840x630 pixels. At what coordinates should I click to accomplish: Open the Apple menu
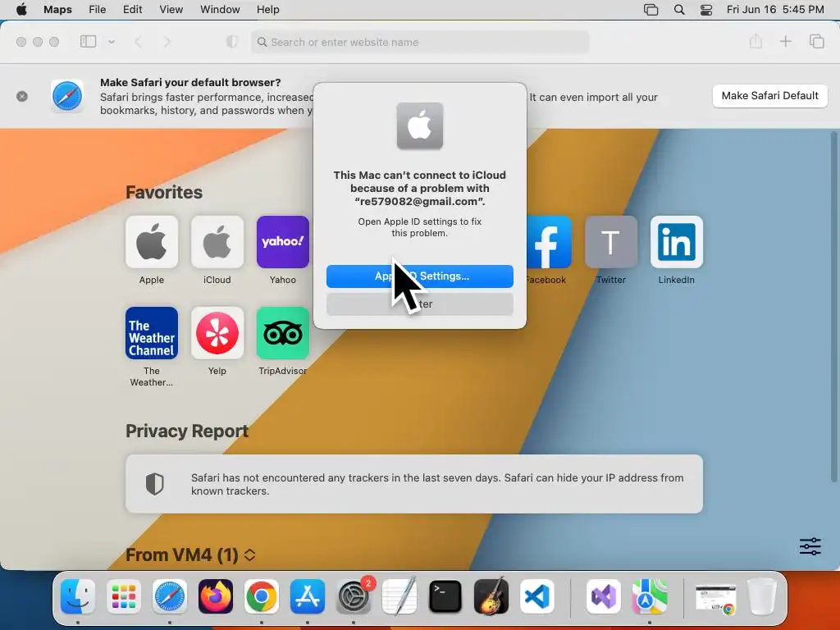[x=21, y=10]
